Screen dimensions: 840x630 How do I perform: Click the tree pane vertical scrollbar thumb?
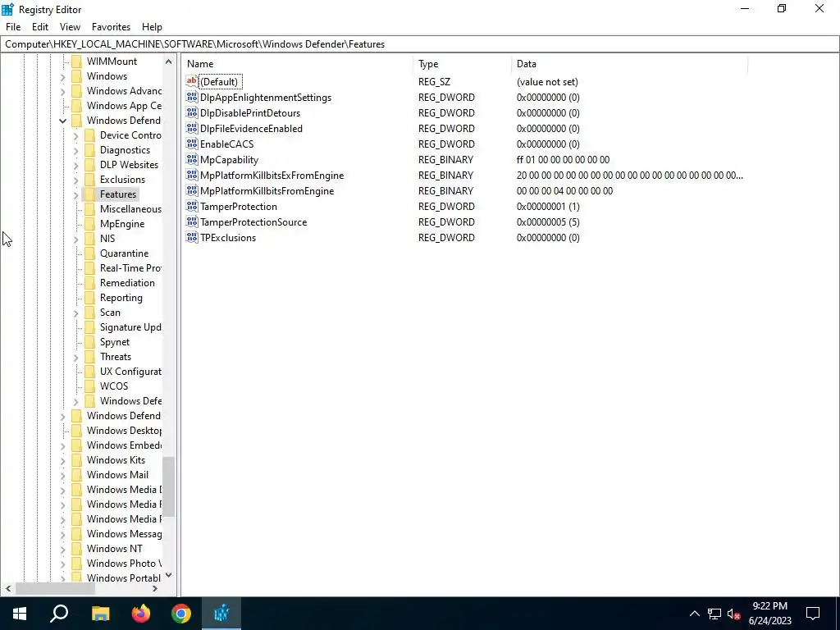[169, 486]
